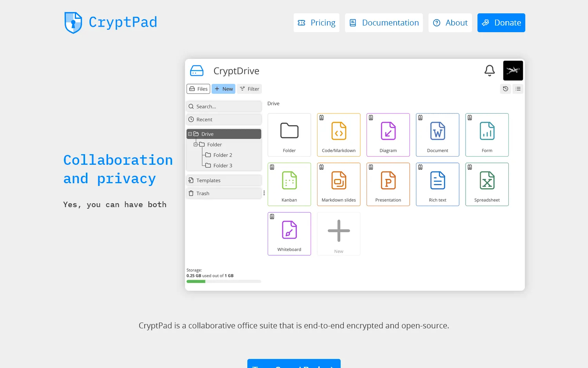Screen dimensions: 588x368
Task: Open the Document tile
Action: coord(437,135)
